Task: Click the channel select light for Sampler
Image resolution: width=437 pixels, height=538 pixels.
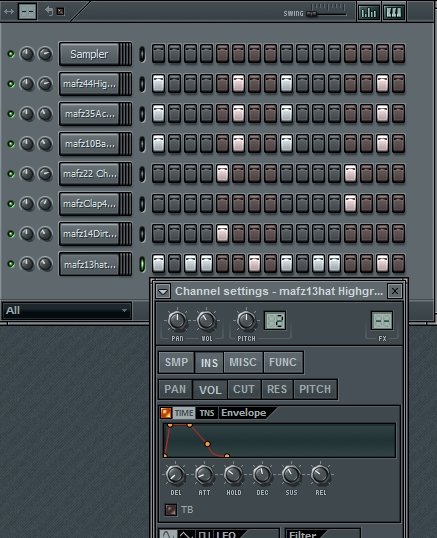Action: tap(142, 54)
